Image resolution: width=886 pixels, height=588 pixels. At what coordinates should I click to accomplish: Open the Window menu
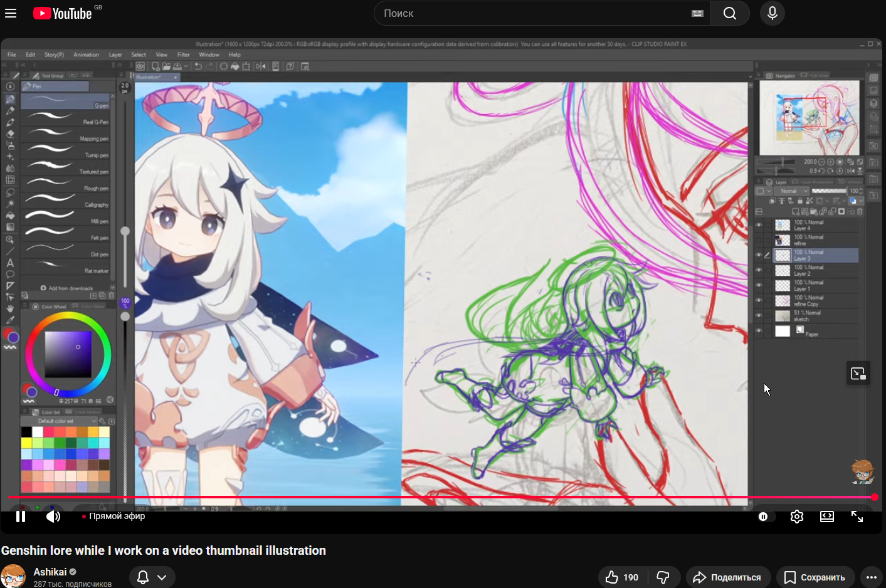[209, 55]
